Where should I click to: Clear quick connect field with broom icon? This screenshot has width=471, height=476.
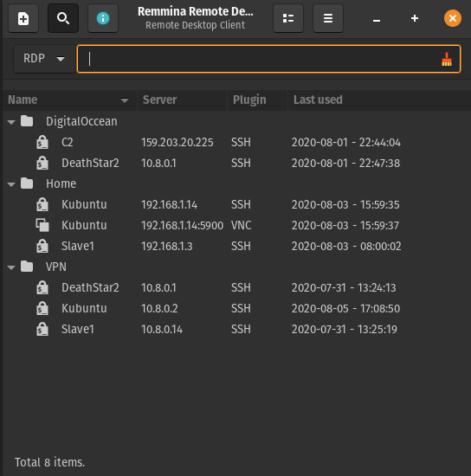point(447,59)
